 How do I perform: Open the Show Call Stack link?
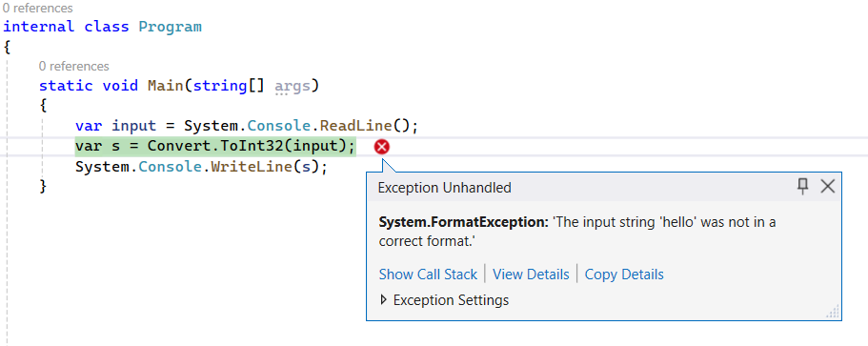[x=428, y=275]
